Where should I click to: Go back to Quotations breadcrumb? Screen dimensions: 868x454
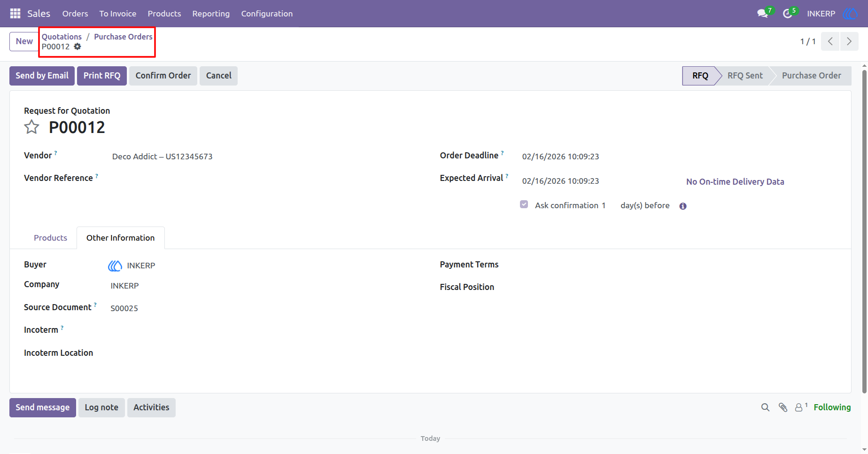click(x=62, y=37)
